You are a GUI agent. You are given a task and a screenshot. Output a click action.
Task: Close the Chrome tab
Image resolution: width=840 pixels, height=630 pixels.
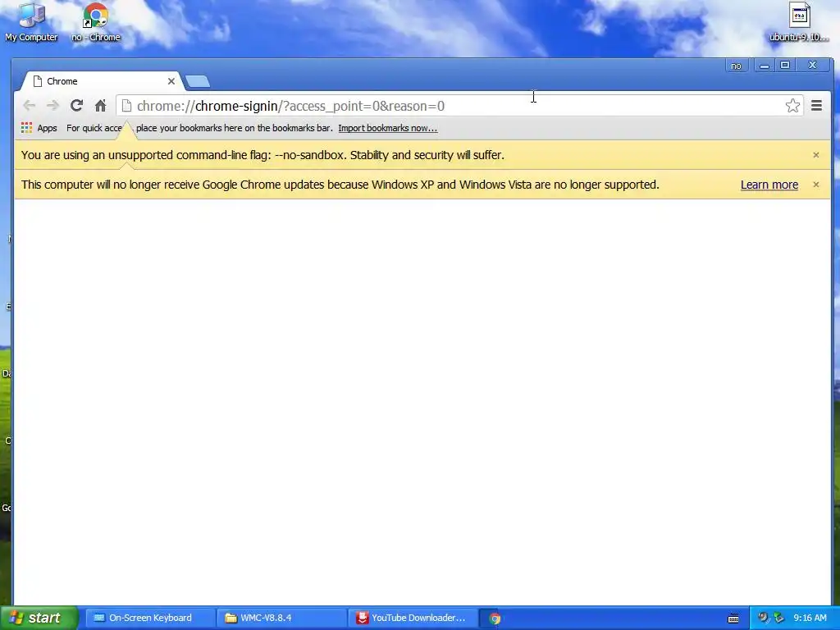click(x=171, y=81)
